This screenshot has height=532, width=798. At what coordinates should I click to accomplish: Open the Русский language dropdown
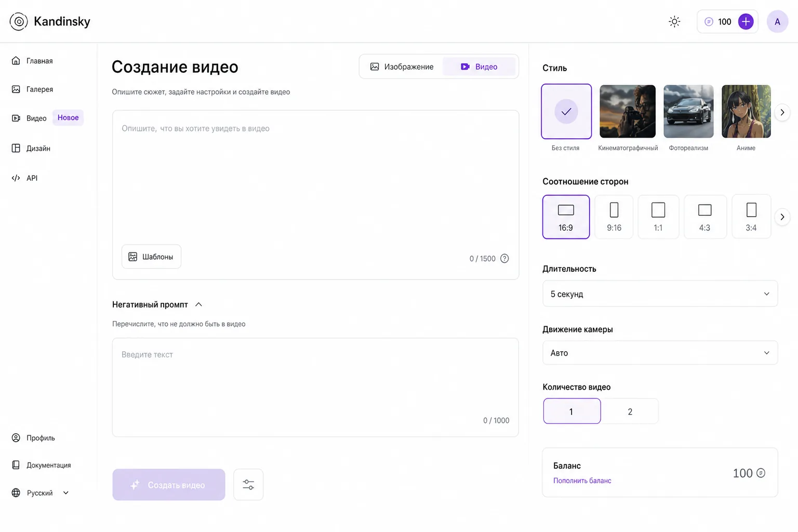point(41,493)
